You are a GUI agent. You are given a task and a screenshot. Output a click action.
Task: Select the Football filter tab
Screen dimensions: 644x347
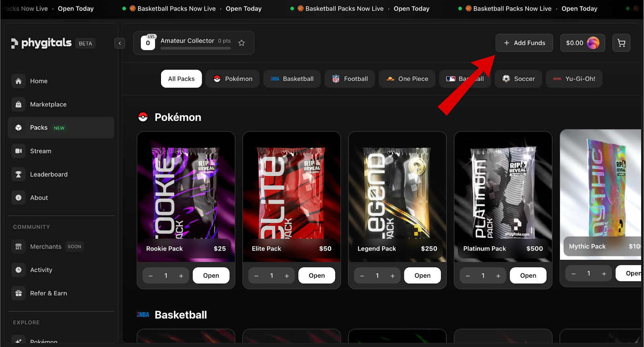[350, 79]
